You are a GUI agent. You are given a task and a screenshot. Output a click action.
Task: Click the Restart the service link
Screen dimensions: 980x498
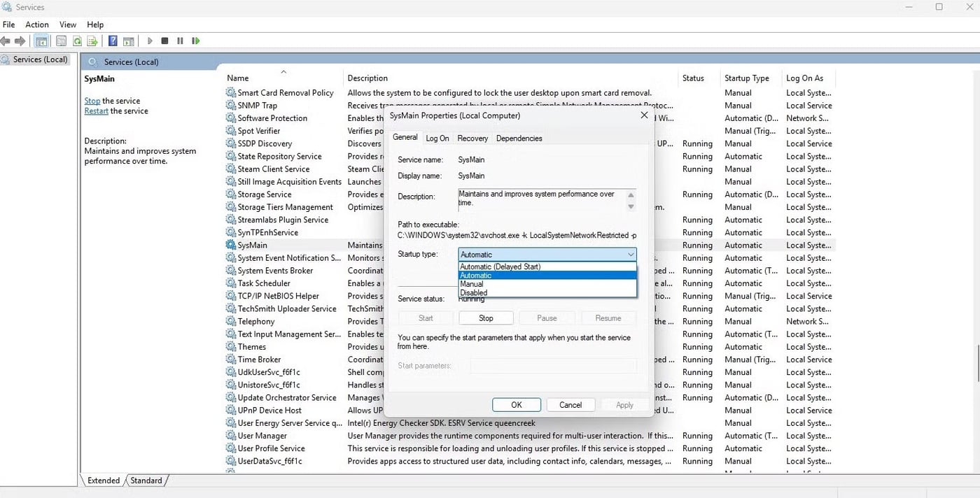[96, 111]
